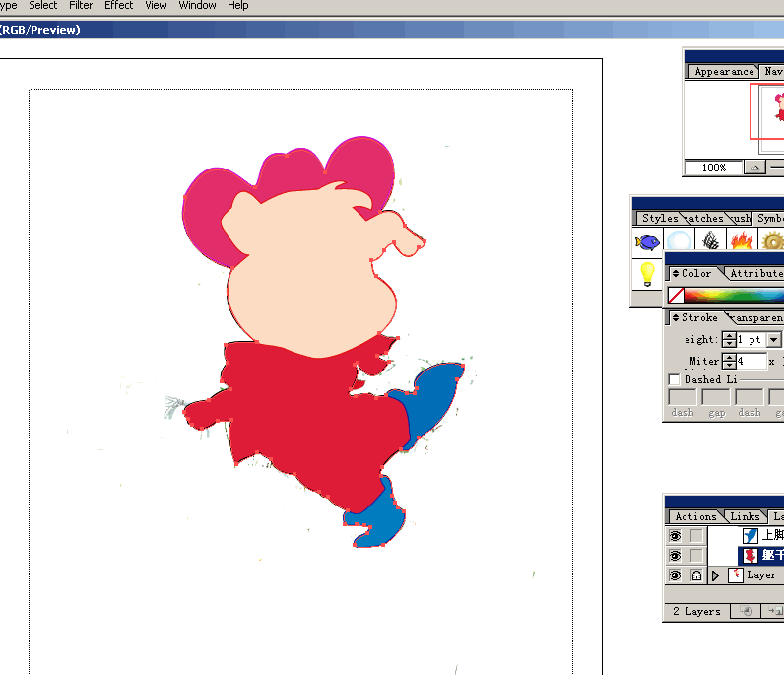Click the Miter limit stepper arrows
The image size is (784, 675).
point(729,362)
